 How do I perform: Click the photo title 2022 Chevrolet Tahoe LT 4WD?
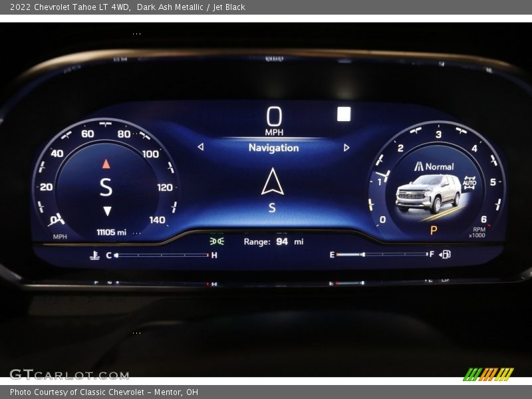point(70,7)
